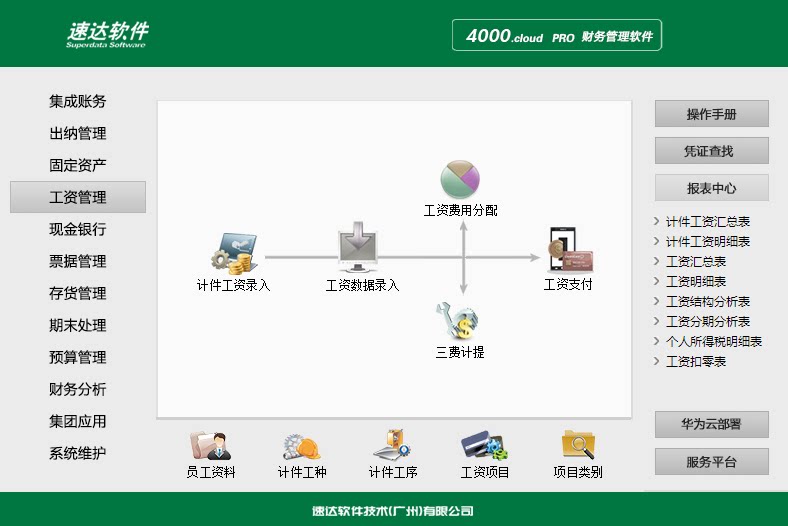788x526 pixels.
Task: Select 工资管理 module in sidebar
Action: point(78,197)
